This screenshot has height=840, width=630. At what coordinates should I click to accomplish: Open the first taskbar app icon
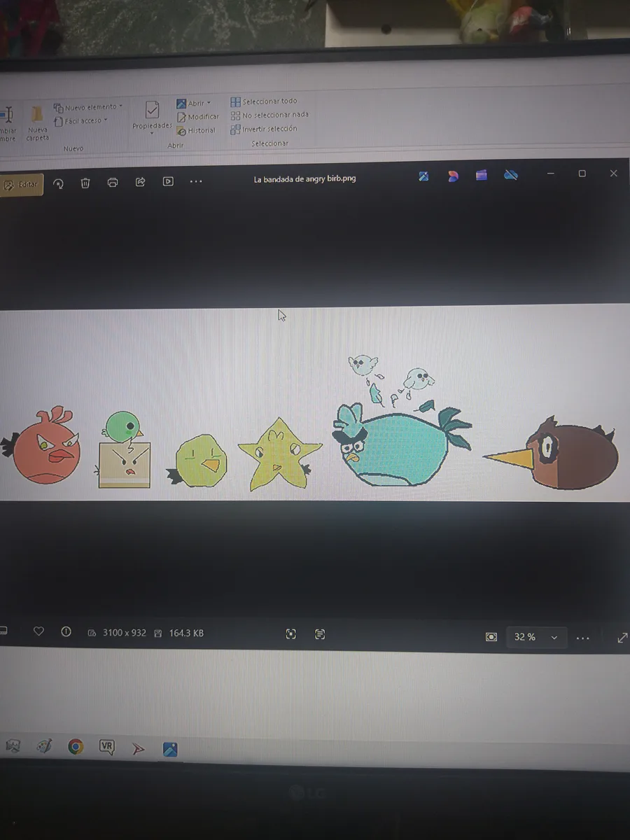12,746
